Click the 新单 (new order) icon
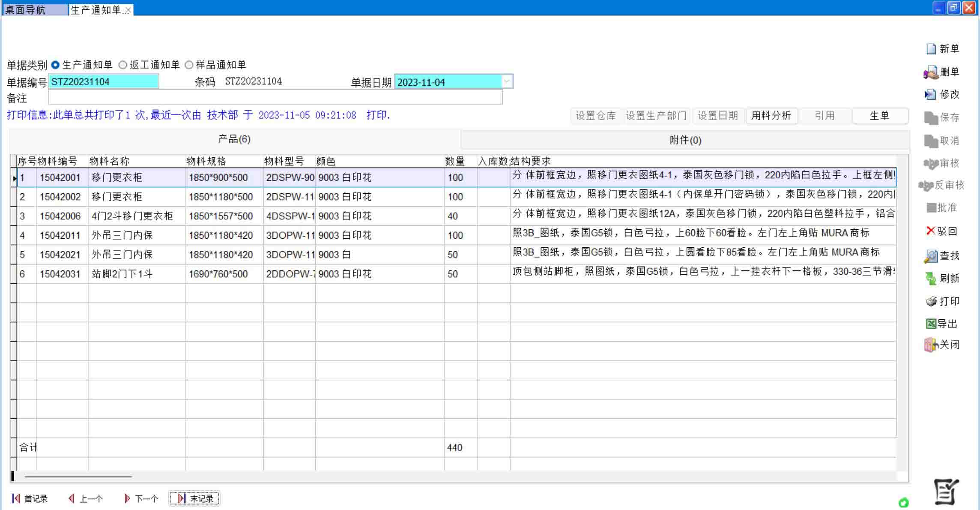The image size is (980, 510). [x=931, y=49]
